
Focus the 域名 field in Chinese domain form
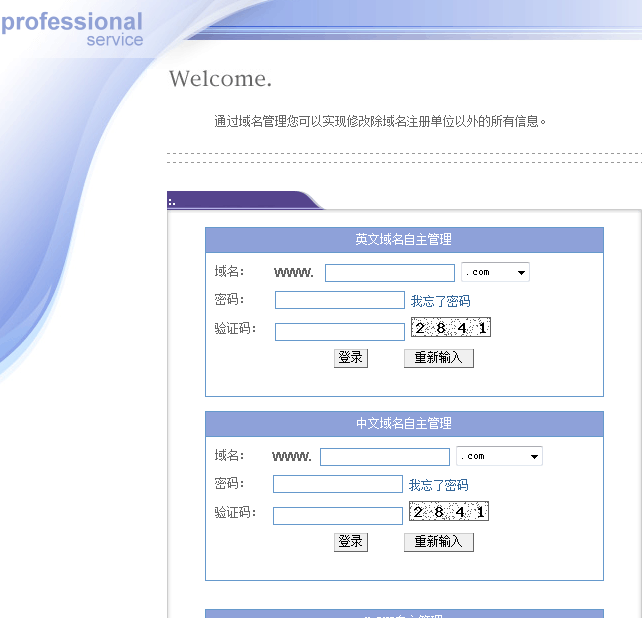point(384,457)
